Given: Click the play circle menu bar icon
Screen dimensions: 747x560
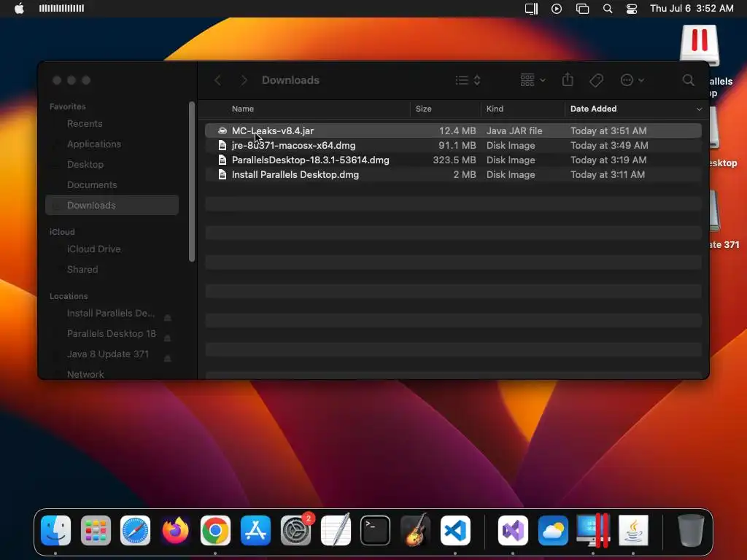Looking at the screenshot, I should 557,9.
